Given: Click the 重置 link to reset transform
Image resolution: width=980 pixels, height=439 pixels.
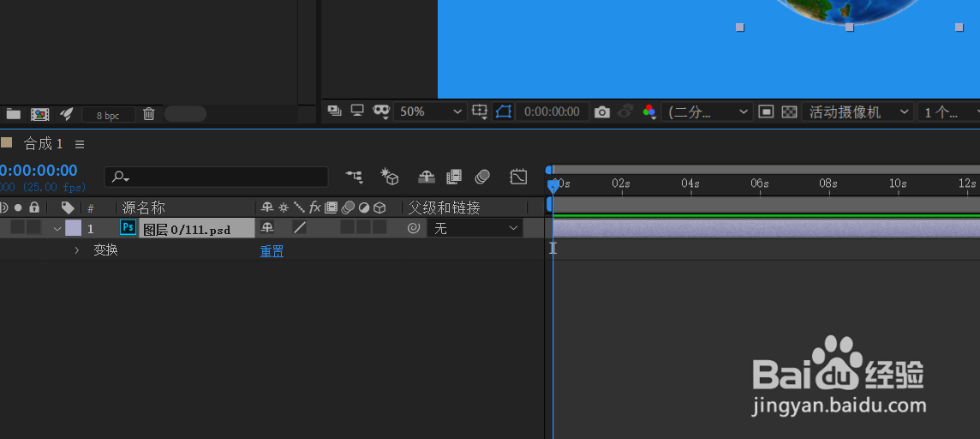Looking at the screenshot, I should coord(272,251).
